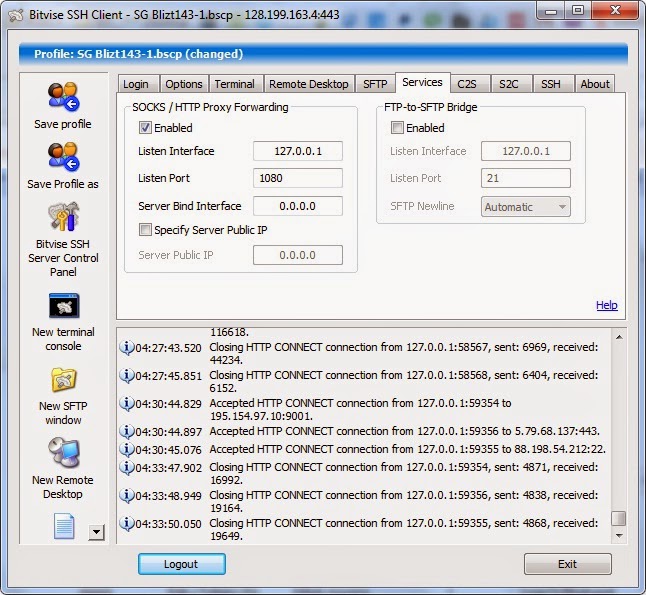
Task: Click the proxy Listen Port 1080 field
Action: (x=298, y=178)
